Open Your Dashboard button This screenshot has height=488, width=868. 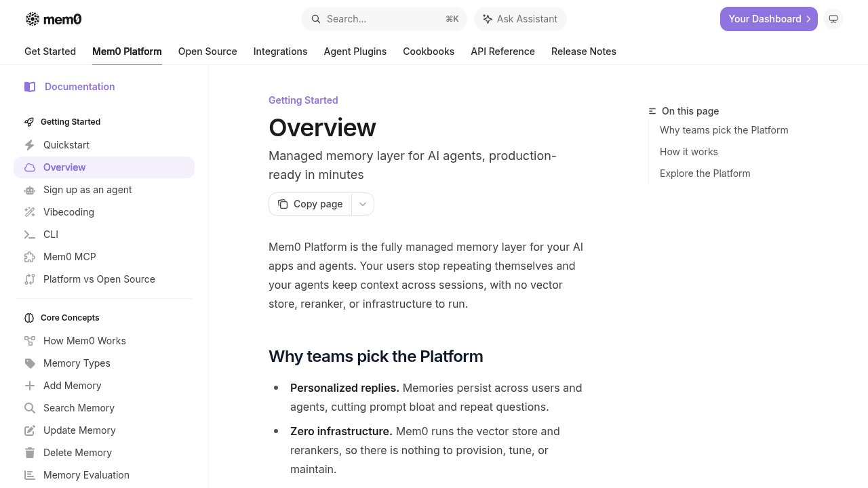pyautogui.click(x=769, y=19)
